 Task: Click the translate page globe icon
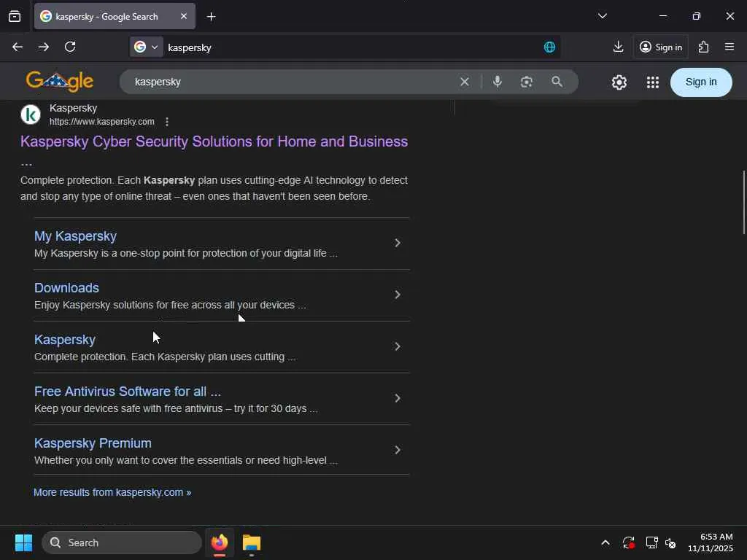(x=549, y=47)
